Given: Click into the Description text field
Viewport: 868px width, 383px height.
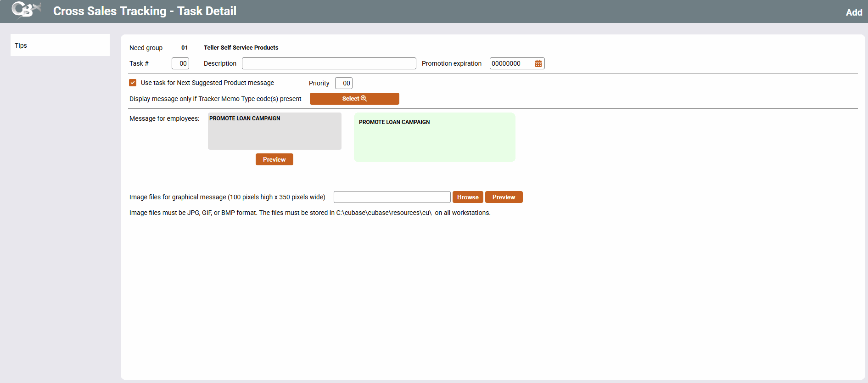Looking at the screenshot, I should 329,63.
